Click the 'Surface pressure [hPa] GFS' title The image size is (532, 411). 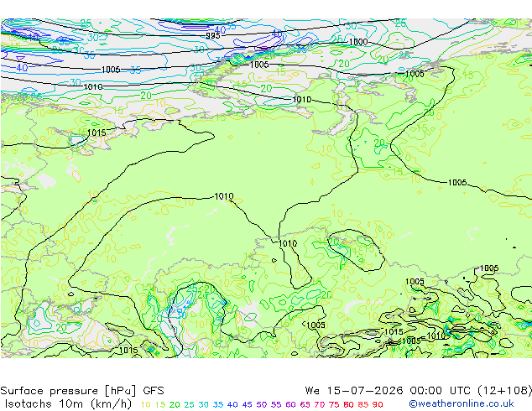[x=82, y=391]
